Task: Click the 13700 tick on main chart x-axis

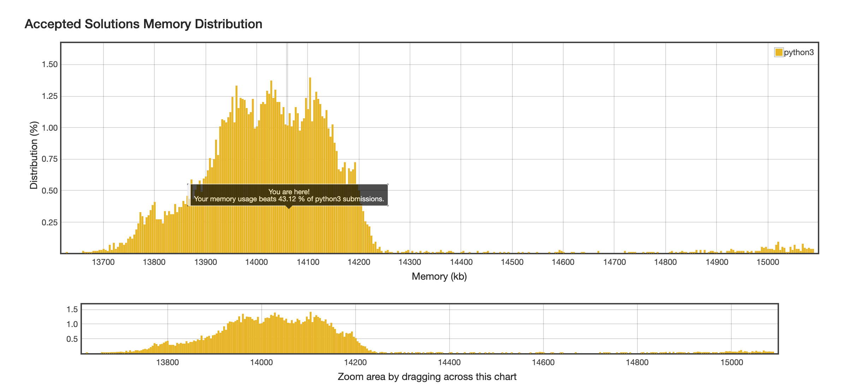Action: pyautogui.click(x=103, y=262)
